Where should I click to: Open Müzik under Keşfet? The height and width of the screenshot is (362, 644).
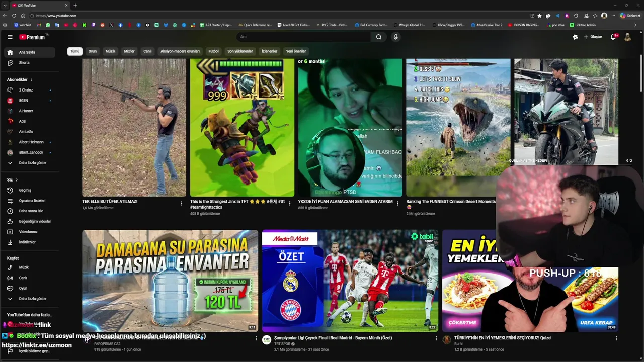pyautogui.click(x=30, y=267)
